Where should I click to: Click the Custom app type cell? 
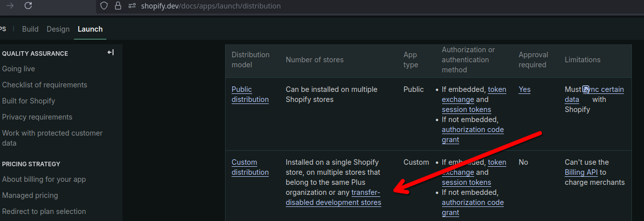point(416,162)
